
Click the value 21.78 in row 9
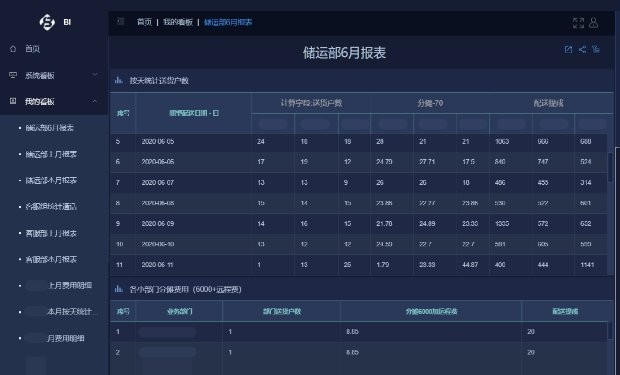point(384,223)
